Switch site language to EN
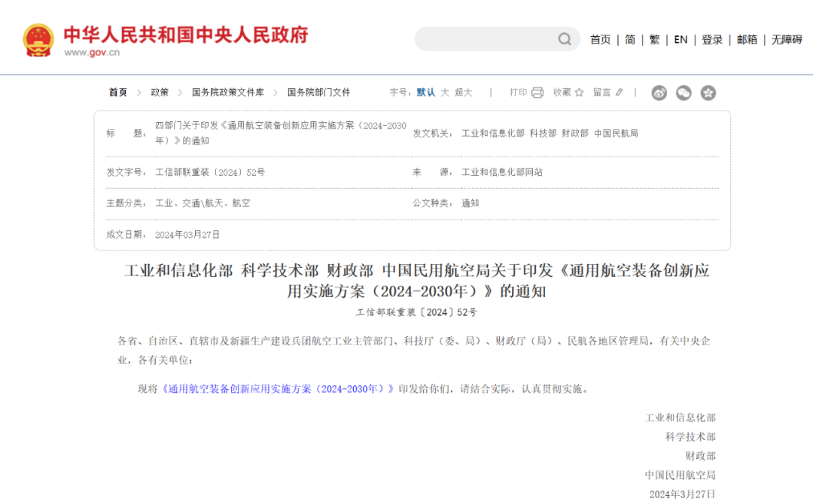813x504 pixels. [x=681, y=40]
